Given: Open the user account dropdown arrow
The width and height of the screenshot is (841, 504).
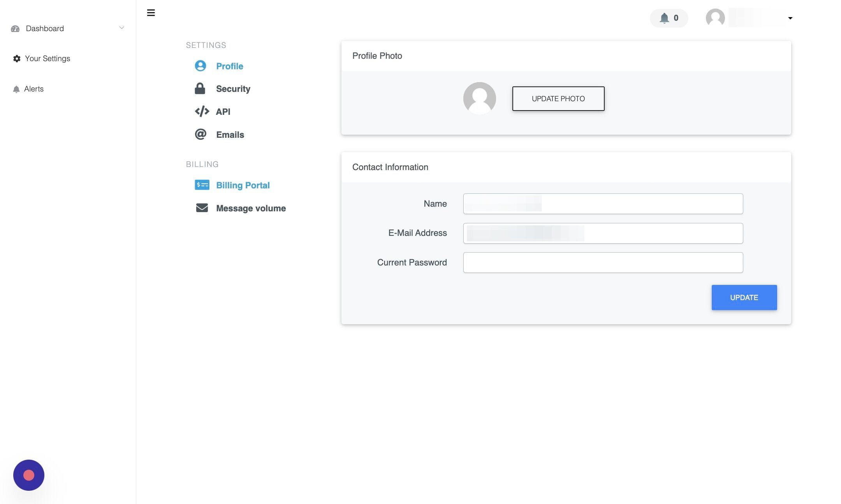Looking at the screenshot, I should [x=790, y=18].
